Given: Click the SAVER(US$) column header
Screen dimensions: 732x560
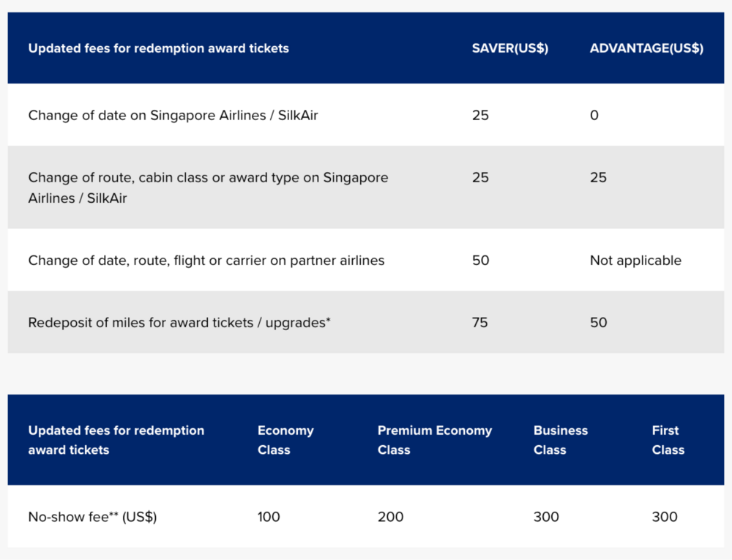Looking at the screenshot, I should tap(509, 48).
